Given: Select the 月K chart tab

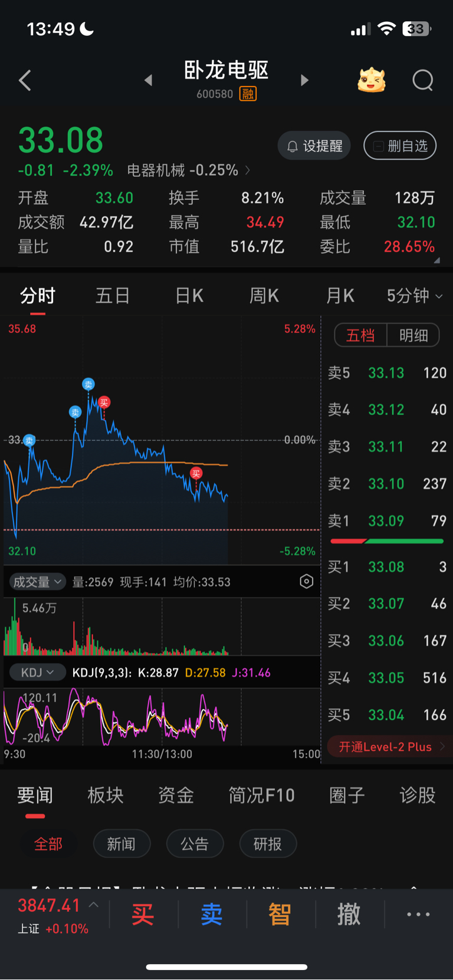Looking at the screenshot, I should point(340,296).
